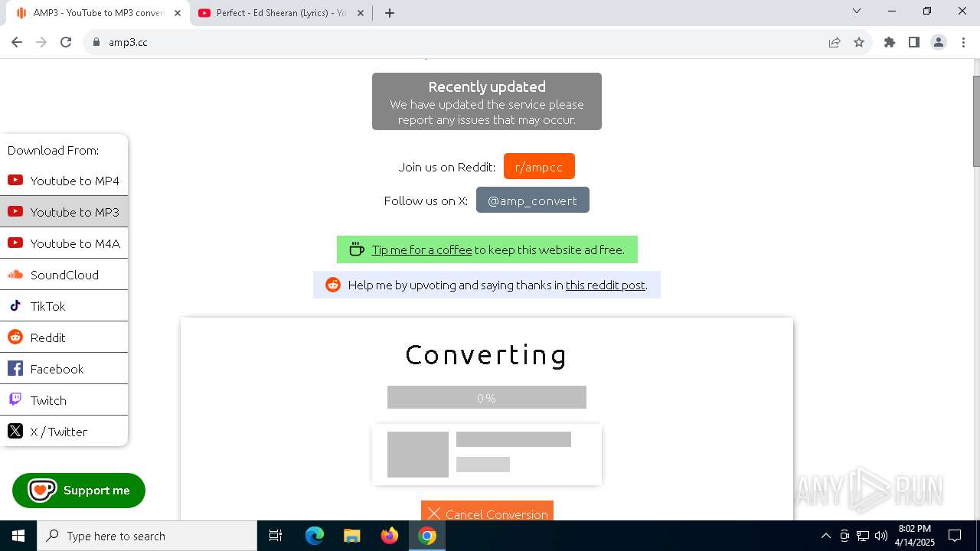The height and width of the screenshot is (551, 980).
Task: Open File Explorer from taskbar
Action: tap(351, 536)
